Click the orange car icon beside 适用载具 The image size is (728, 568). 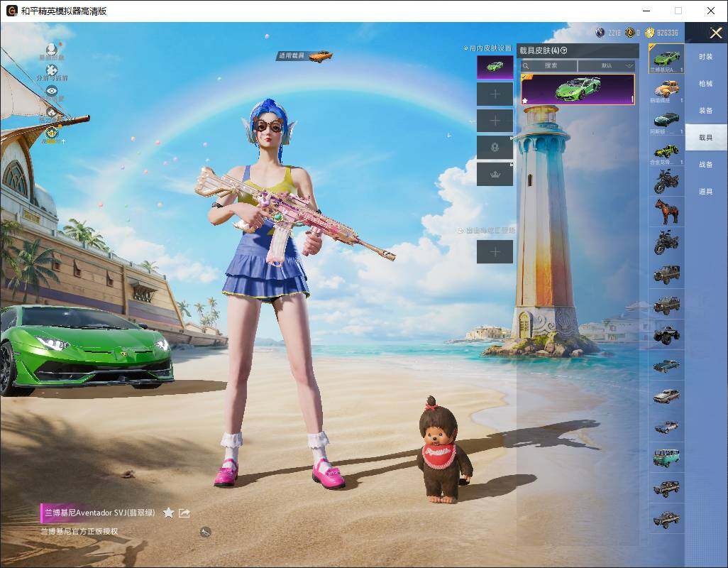pos(320,55)
